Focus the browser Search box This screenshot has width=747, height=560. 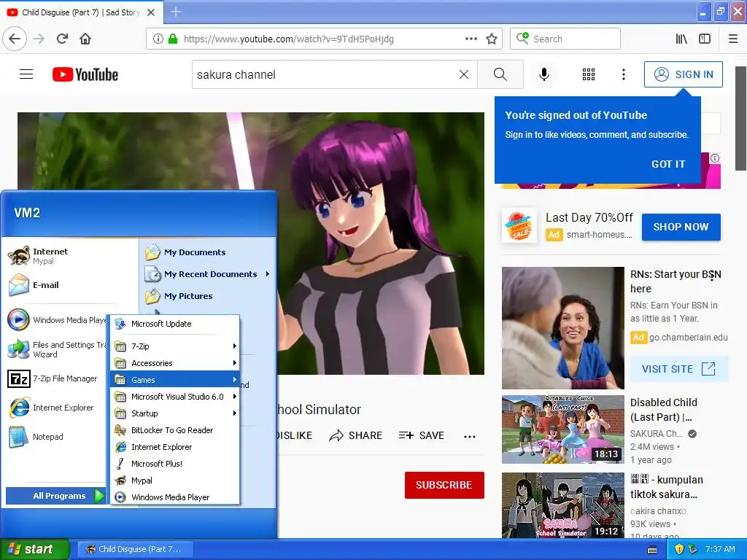click(565, 39)
